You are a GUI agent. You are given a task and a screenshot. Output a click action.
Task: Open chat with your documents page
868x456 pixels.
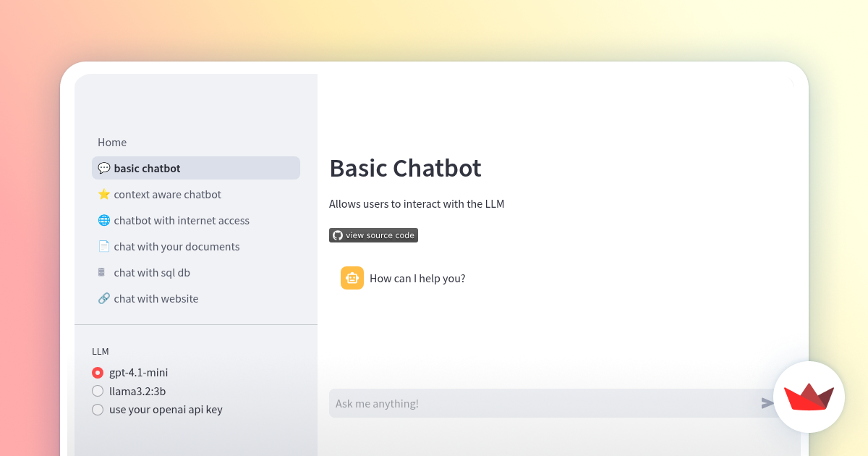(196, 246)
